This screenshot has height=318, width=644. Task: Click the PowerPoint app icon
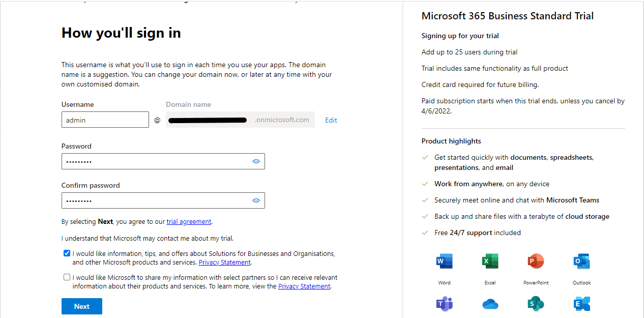[x=536, y=262]
